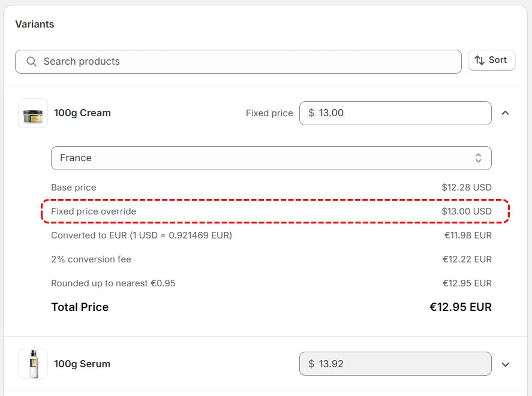The height and width of the screenshot is (396, 532).
Task: Click the 2% conversion fee row
Action: [271, 259]
